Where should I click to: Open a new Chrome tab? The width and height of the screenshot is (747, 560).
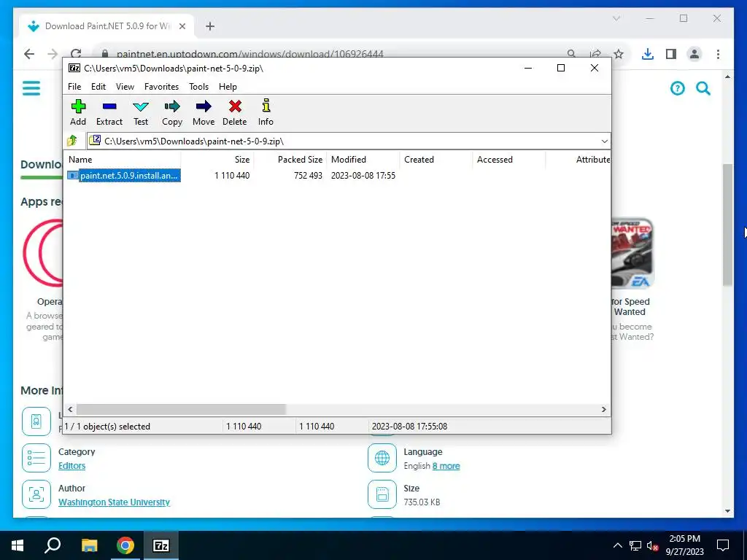(210, 26)
